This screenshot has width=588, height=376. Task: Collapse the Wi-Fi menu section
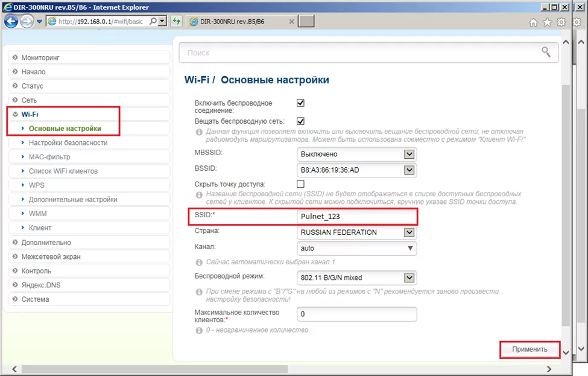pyautogui.click(x=89, y=115)
